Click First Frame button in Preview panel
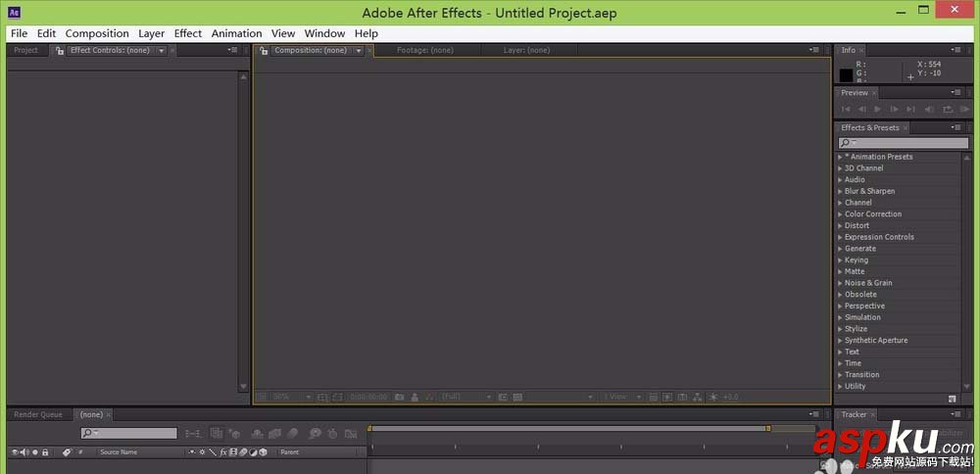The width and height of the screenshot is (980, 474). tap(846, 110)
